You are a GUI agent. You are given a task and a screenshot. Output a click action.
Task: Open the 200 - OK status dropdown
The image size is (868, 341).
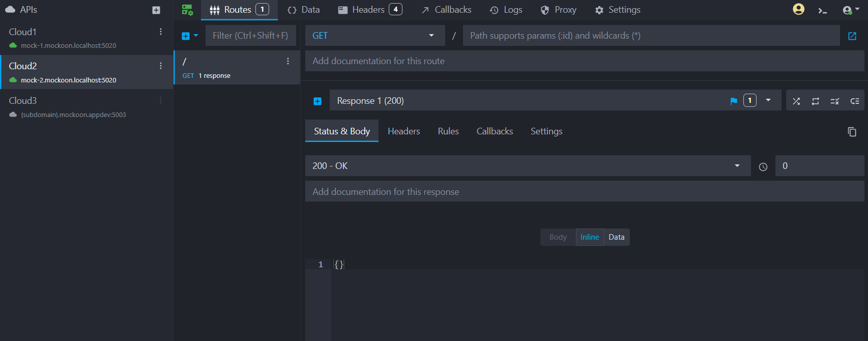(x=528, y=166)
